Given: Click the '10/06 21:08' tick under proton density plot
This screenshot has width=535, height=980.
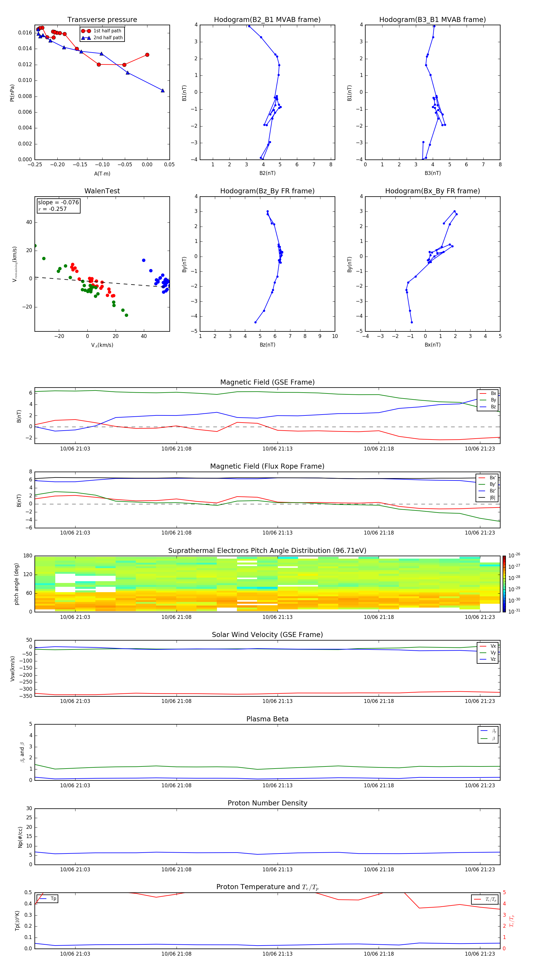Looking at the screenshot, I should tap(176, 870).
